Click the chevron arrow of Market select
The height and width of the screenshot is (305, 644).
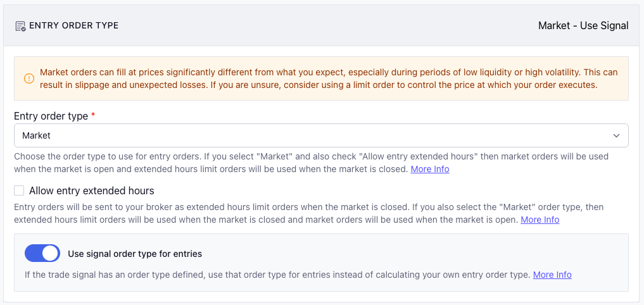tap(616, 135)
